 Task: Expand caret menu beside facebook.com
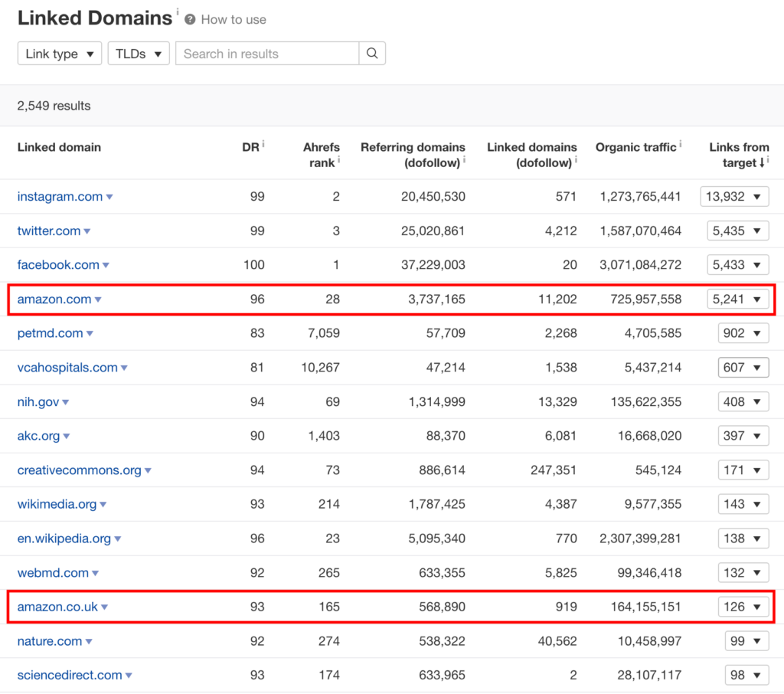click(106, 265)
